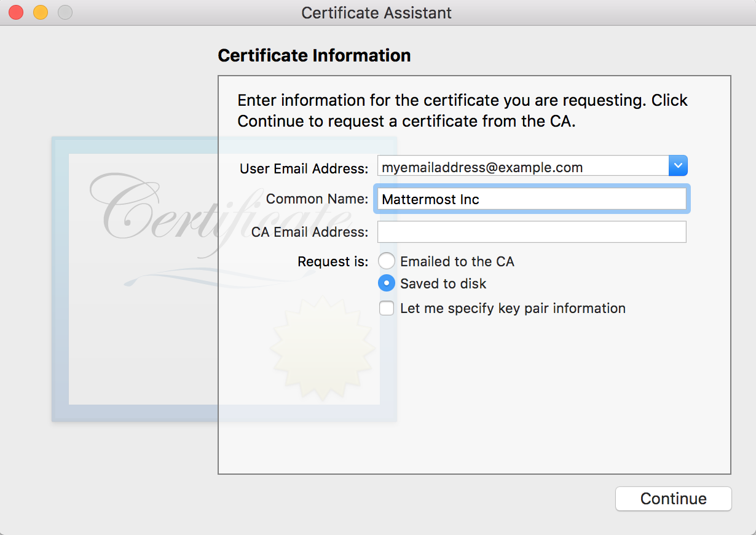
Task: Click the Request is label
Action: coord(333,261)
